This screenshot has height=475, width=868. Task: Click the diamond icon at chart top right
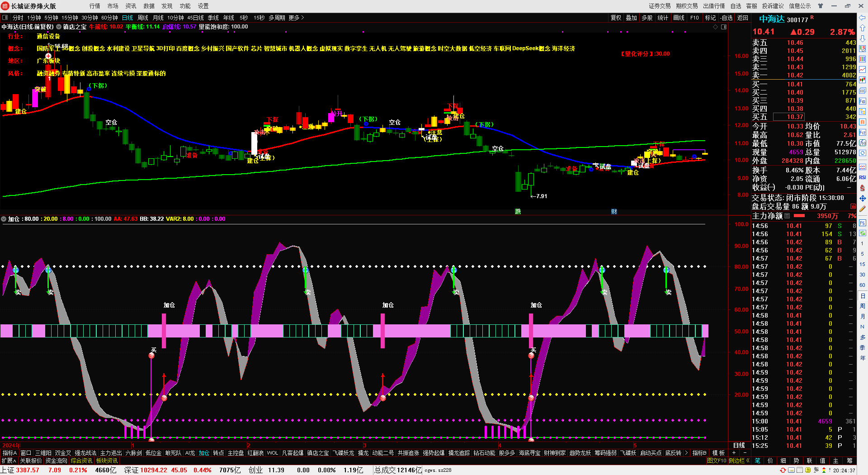[716, 27]
